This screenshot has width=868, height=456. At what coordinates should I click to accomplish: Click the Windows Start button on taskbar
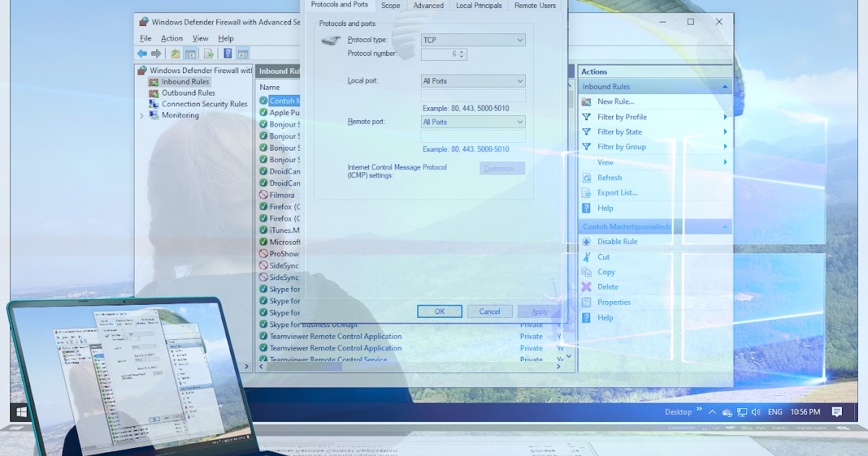click(x=22, y=412)
